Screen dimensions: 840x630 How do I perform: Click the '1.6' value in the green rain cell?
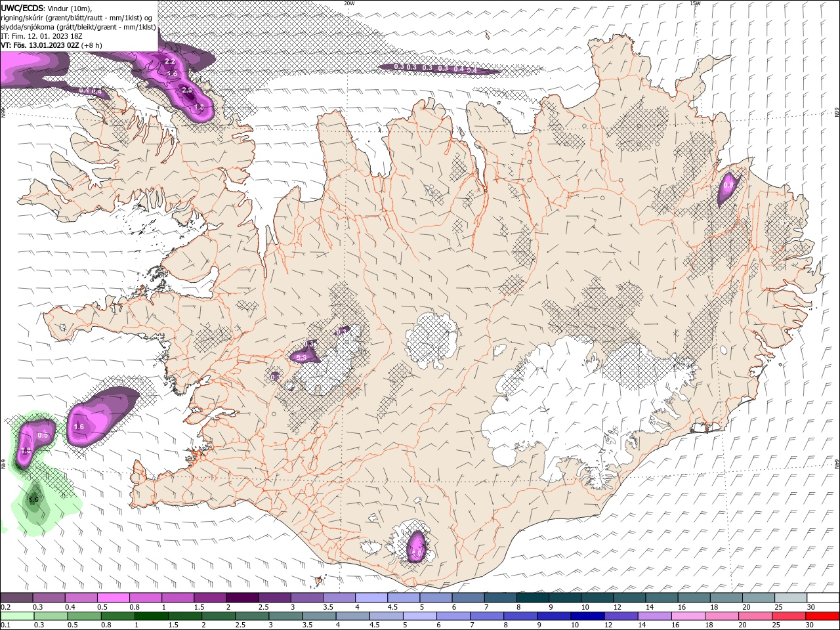point(33,499)
